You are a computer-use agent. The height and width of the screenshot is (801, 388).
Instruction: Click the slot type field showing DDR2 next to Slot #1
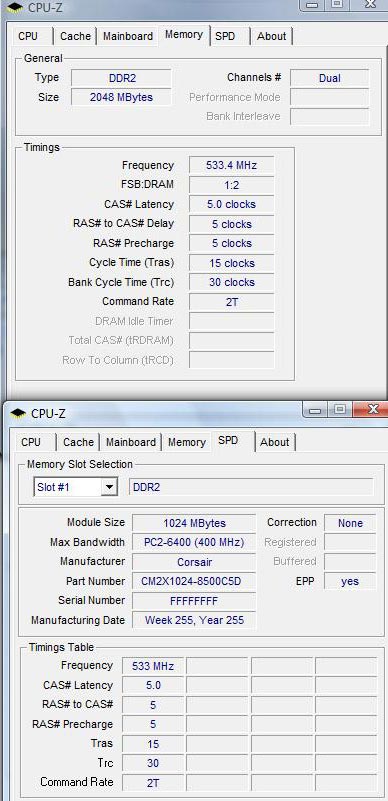click(x=251, y=487)
